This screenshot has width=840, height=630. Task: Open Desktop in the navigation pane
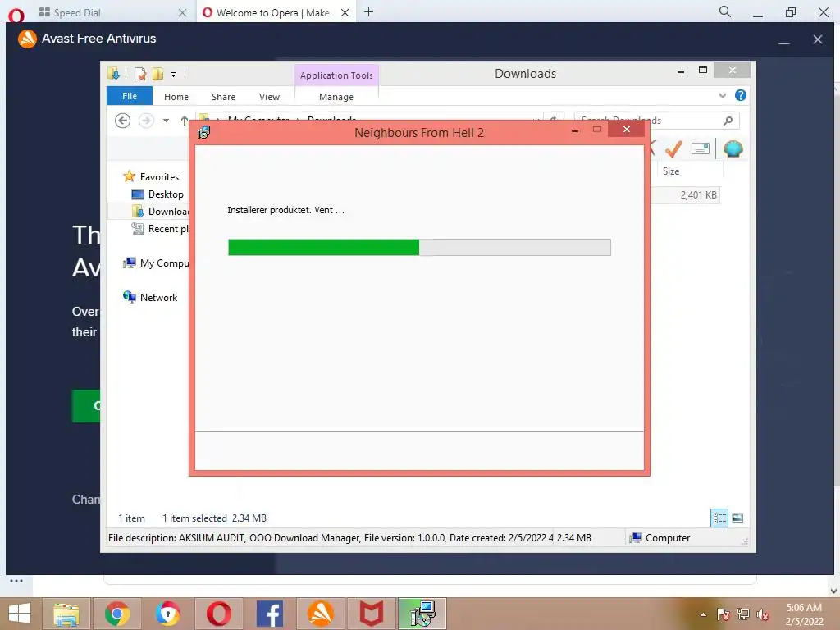(x=157, y=194)
